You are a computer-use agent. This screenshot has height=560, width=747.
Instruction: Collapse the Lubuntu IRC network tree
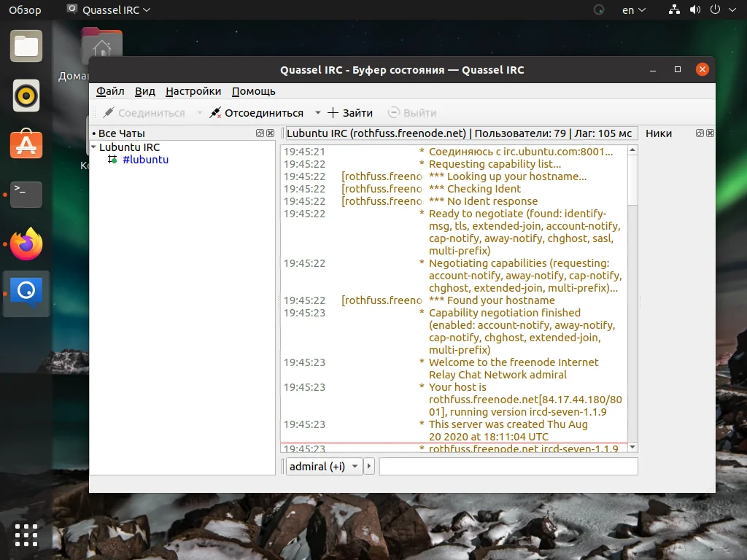[x=93, y=147]
